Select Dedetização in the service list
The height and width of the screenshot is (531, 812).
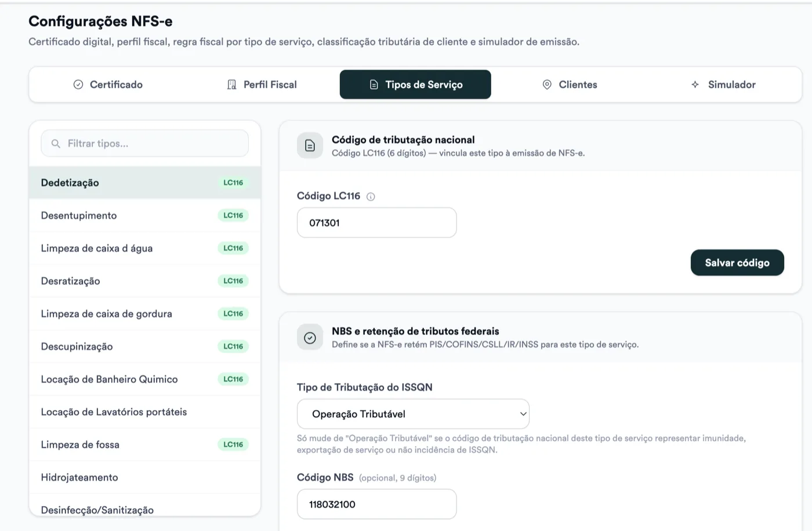145,183
